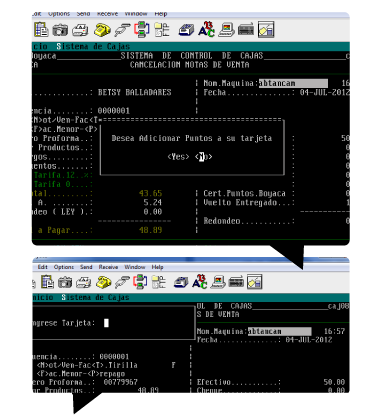Viewport: 386px width, 415px height.
Task: Click the sequence '0000001' in the upper window
Action: [114, 111]
